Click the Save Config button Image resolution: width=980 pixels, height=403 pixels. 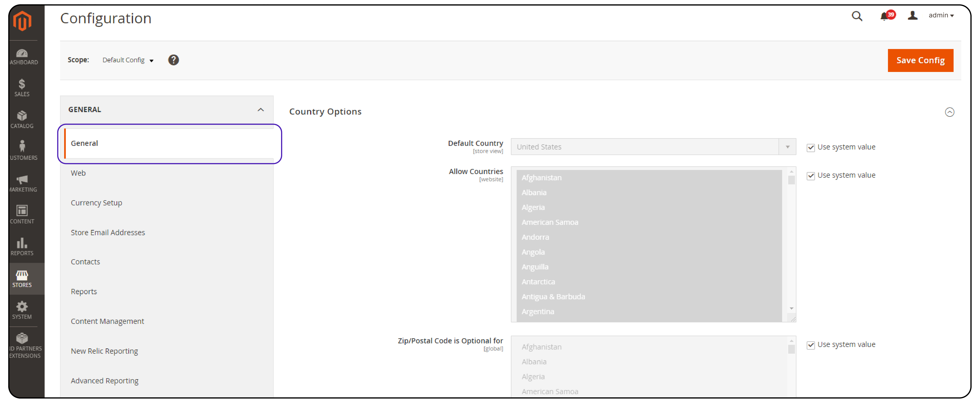click(920, 60)
